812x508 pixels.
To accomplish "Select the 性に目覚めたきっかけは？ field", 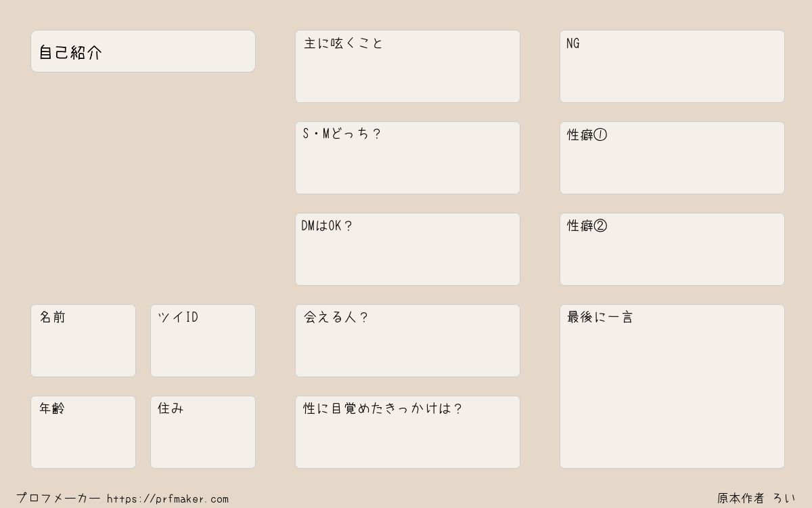I will point(407,432).
